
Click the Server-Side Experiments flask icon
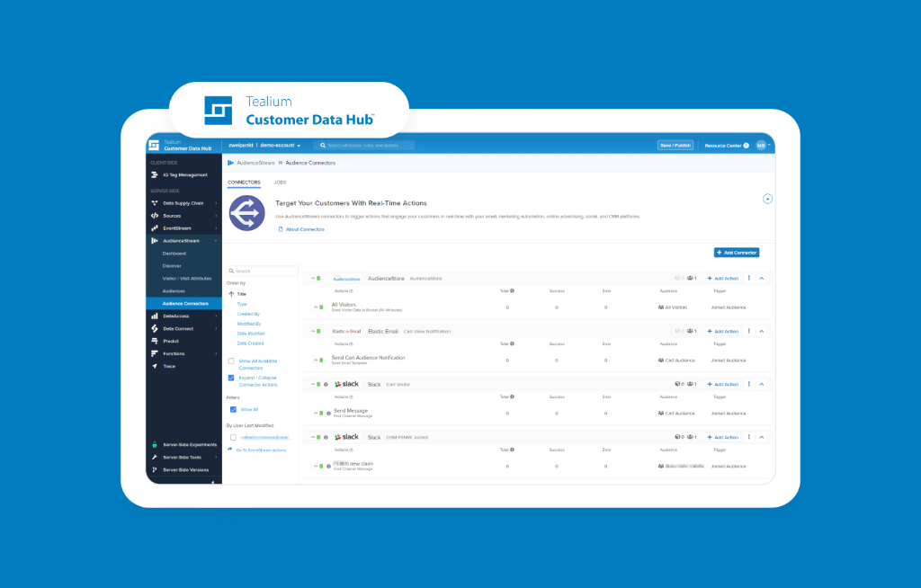click(x=155, y=445)
